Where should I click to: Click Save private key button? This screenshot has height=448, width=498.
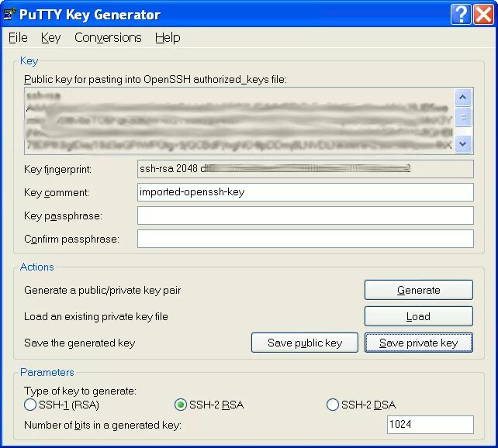click(x=419, y=343)
